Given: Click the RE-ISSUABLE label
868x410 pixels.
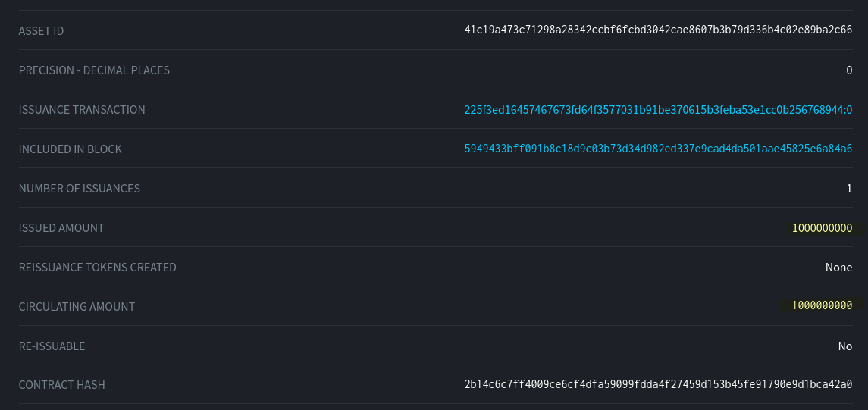Looking at the screenshot, I should pos(52,346).
